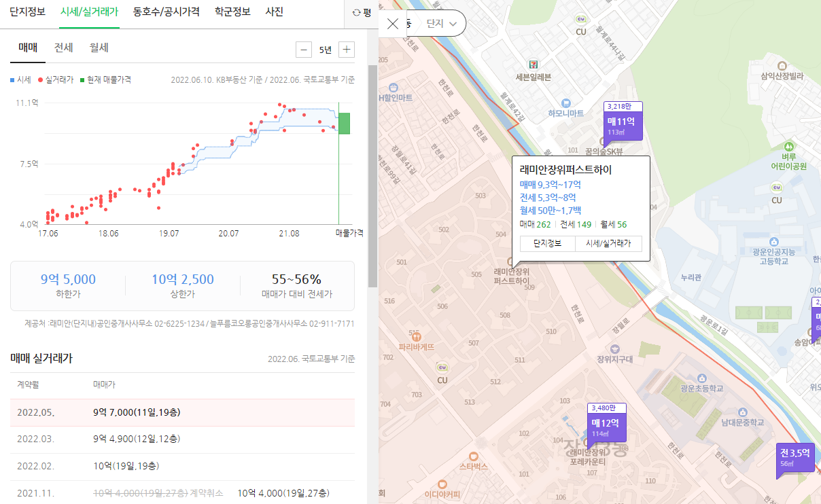
Task: Switch to the 전세 price tab
Action: pyautogui.click(x=64, y=48)
